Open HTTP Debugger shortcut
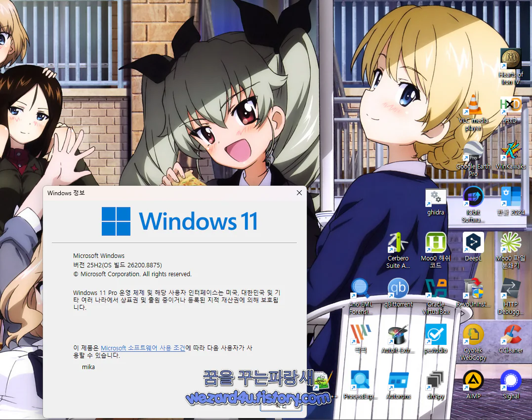This screenshot has width=532, height=420. click(511, 296)
